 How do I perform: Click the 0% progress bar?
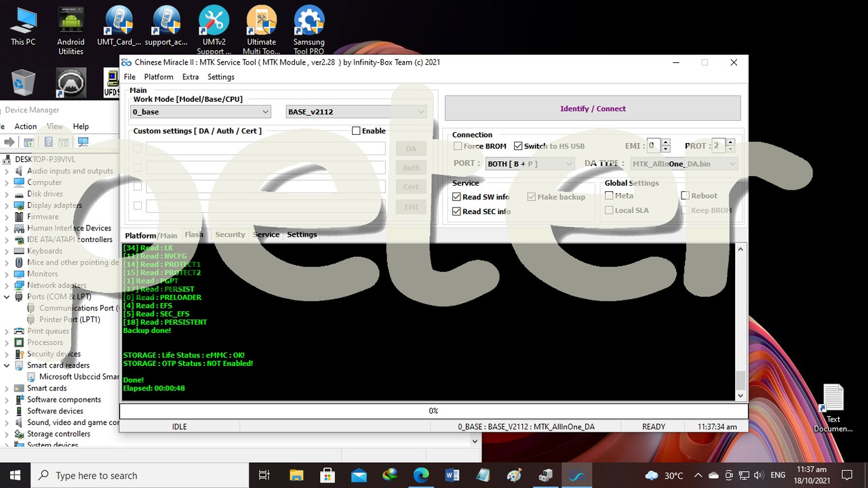[434, 411]
